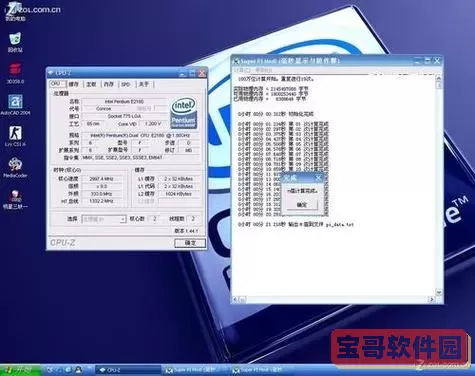Screen dimensions: 475x376
Task: Launch the Counter-Strike CS1.6 desktop shortcut
Action: pos(15,136)
